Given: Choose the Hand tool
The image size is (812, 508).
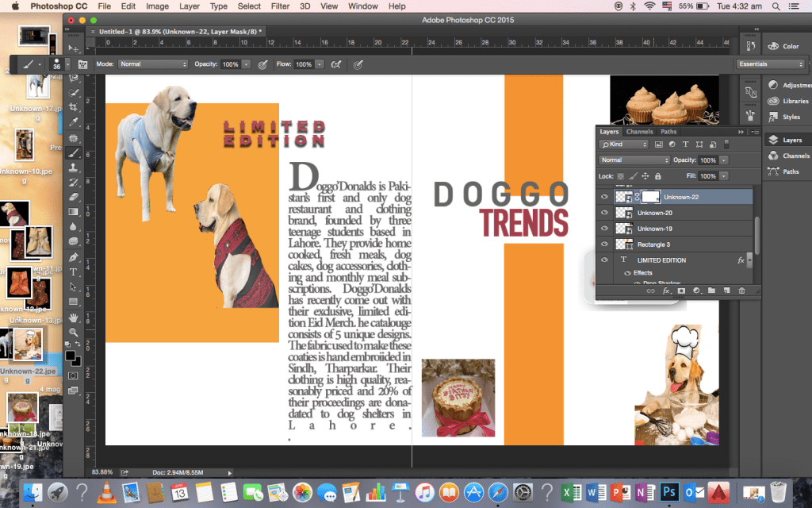Looking at the screenshot, I should pyautogui.click(x=74, y=317).
